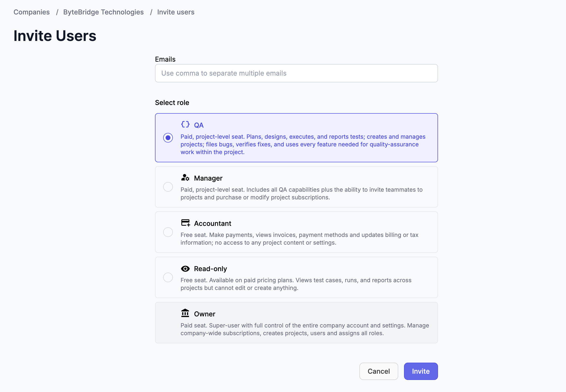Click the Invite users breadcrumb item
566x392 pixels.
(176, 12)
